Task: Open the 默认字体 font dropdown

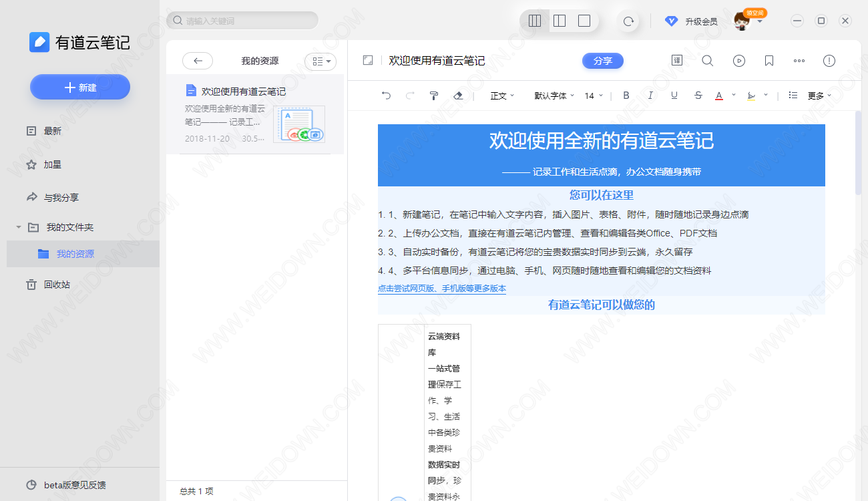Action: 554,96
